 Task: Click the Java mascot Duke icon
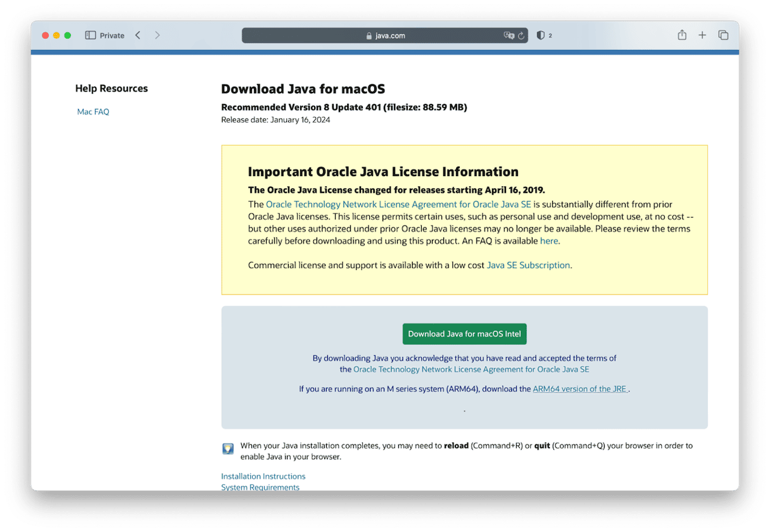tap(227, 448)
